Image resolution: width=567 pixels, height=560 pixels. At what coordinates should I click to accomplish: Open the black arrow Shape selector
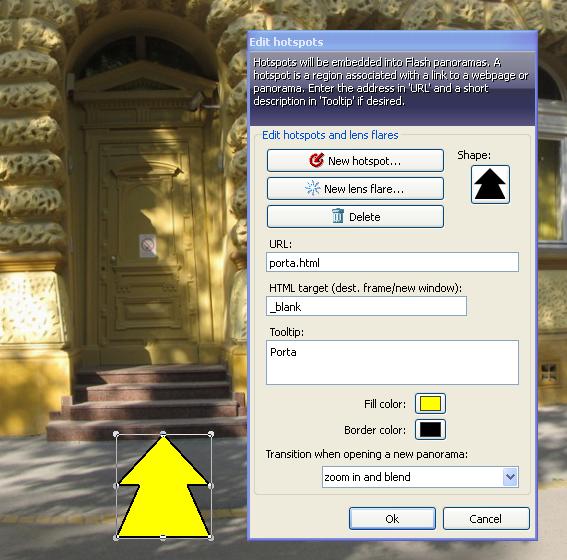(490, 185)
